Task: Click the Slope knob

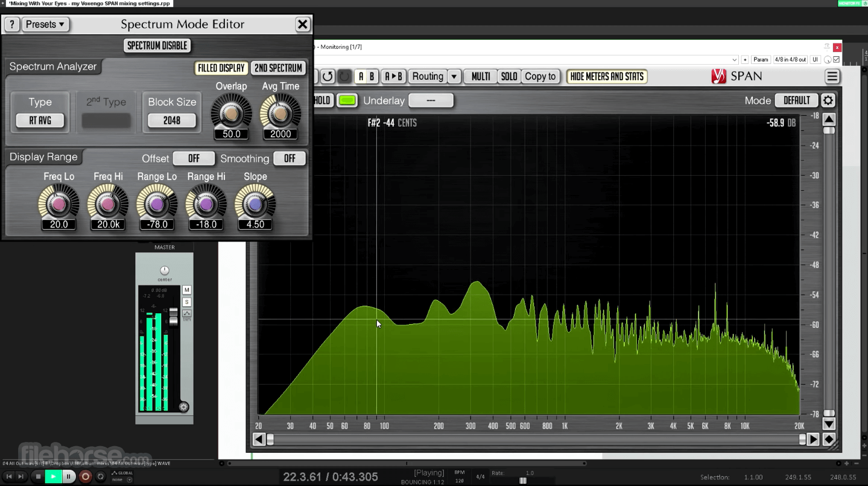Action: 255,204
